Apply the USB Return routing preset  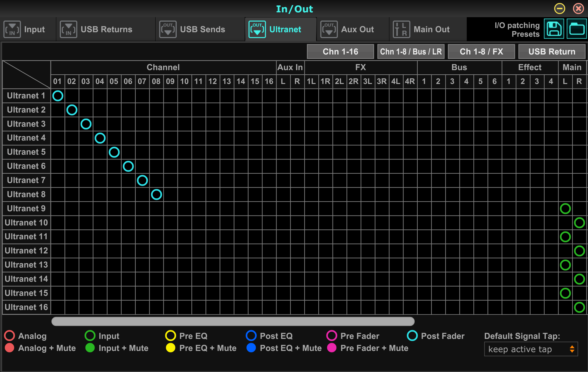[552, 52]
